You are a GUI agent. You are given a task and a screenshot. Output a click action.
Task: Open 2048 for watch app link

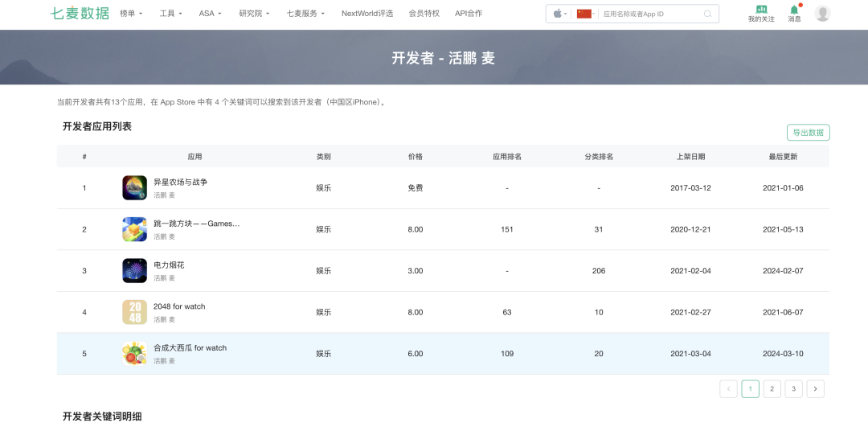click(179, 306)
